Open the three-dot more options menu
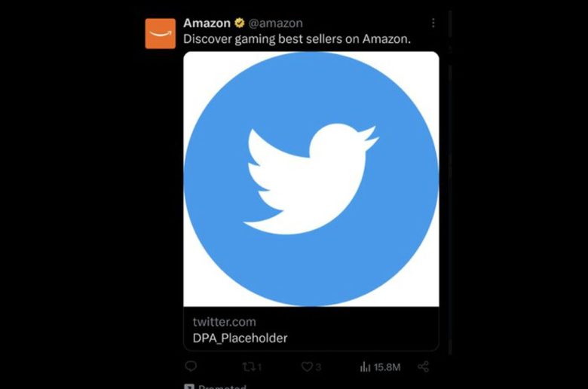The height and width of the screenshot is (389, 588). pos(433,23)
